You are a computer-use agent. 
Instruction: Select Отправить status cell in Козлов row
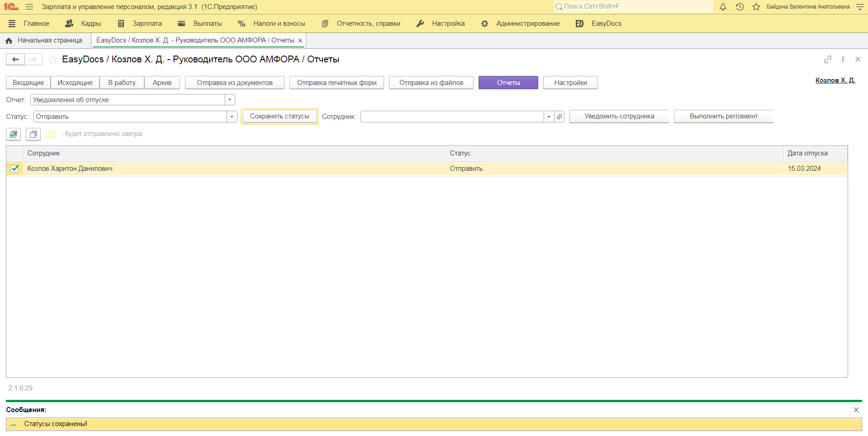tap(614, 169)
